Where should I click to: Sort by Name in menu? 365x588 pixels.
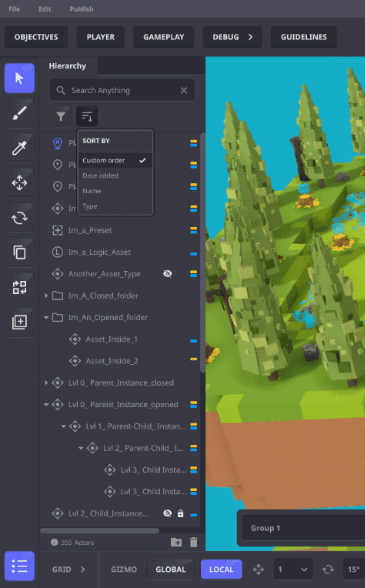tap(92, 191)
